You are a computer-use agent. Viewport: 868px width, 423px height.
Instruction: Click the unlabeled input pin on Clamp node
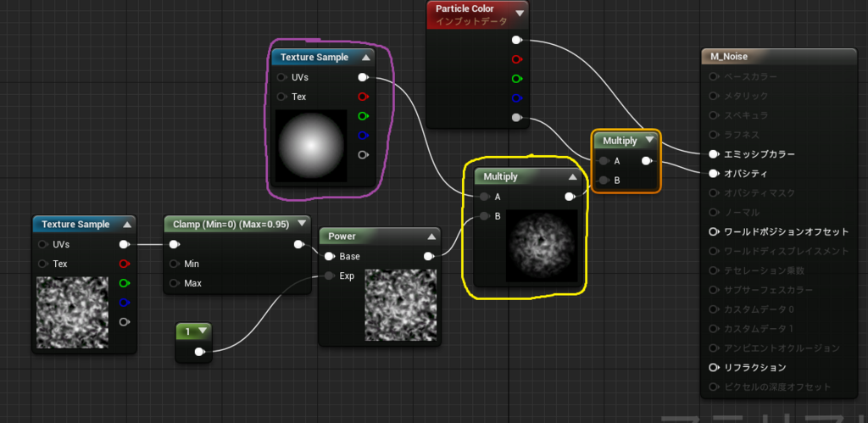[174, 244]
